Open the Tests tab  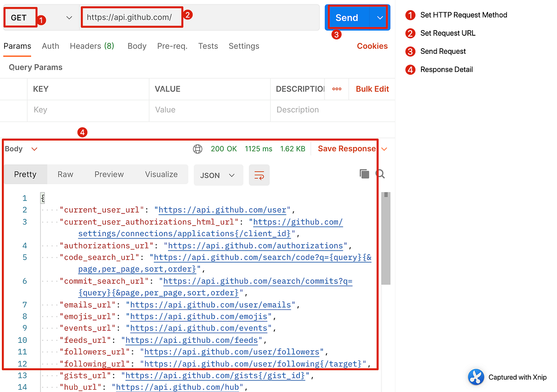click(208, 46)
